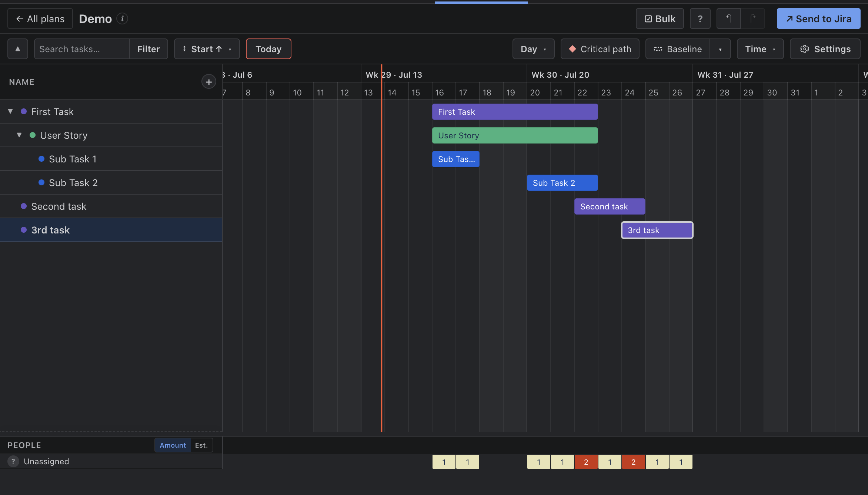Click day 18 in the timeline header
Image resolution: width=868 pixels, height=495 pixels.
pos(487,92)
